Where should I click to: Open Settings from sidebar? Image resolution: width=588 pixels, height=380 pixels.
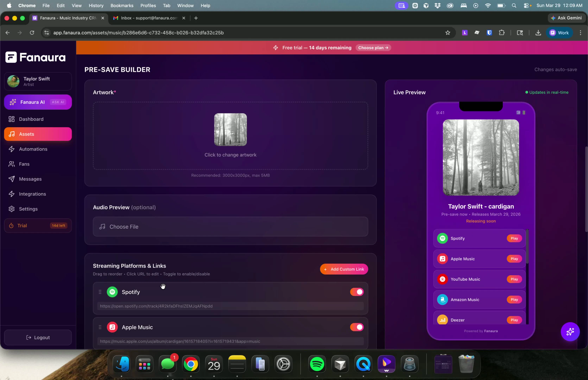click(38, 209)
